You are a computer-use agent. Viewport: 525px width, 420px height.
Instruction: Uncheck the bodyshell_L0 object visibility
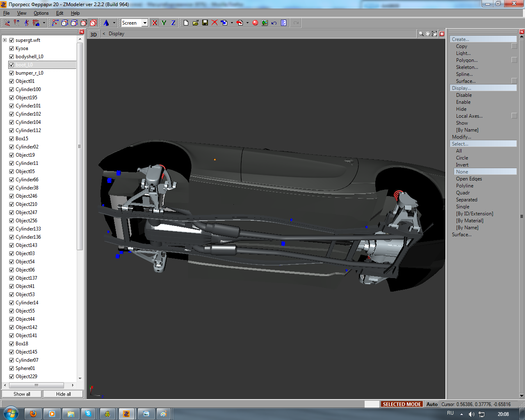tap(11, 57)
